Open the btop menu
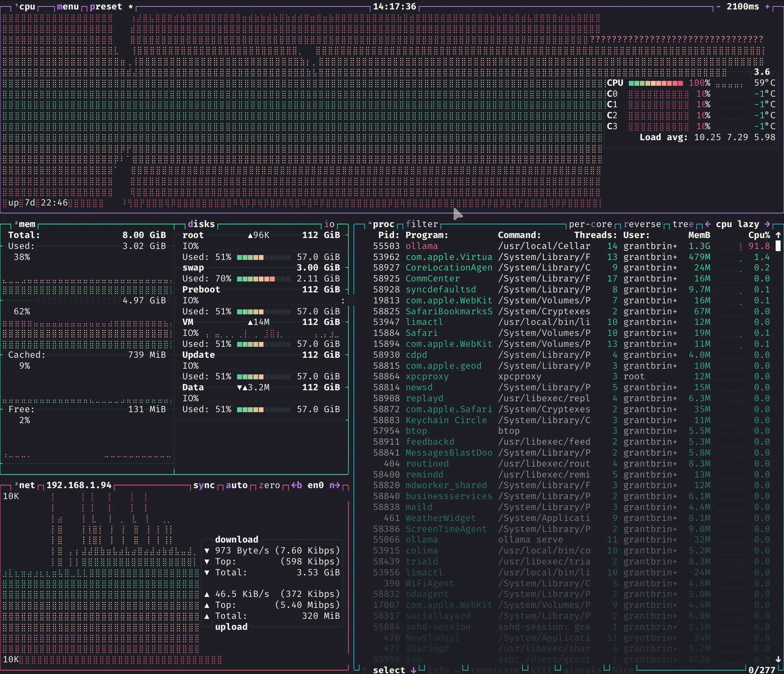Viewport: 784px width, 674px height. click(68, 6)
